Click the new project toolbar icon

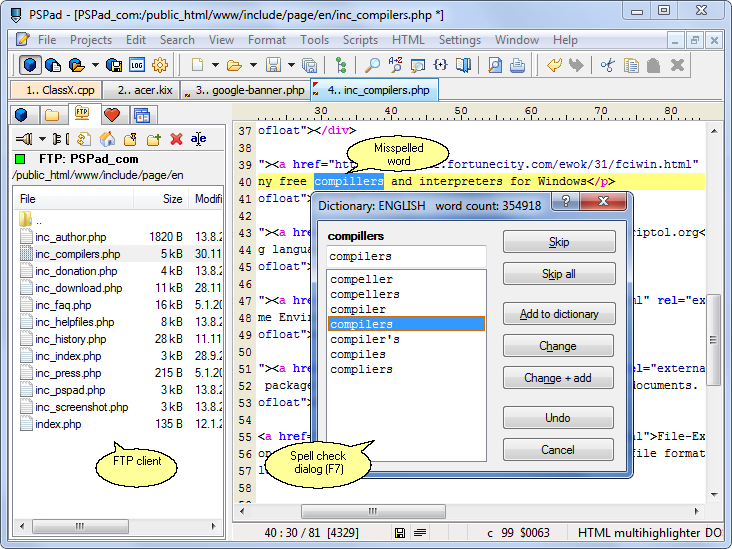click(x=53, y=65)
